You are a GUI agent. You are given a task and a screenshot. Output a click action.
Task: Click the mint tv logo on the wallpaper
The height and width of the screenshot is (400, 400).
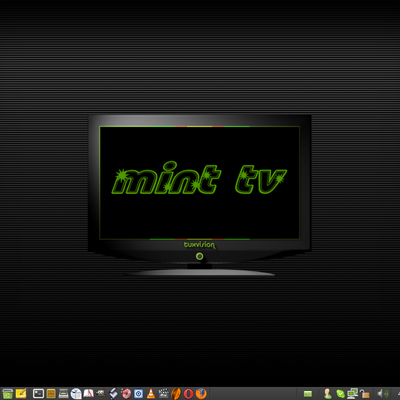coord(199,178)
